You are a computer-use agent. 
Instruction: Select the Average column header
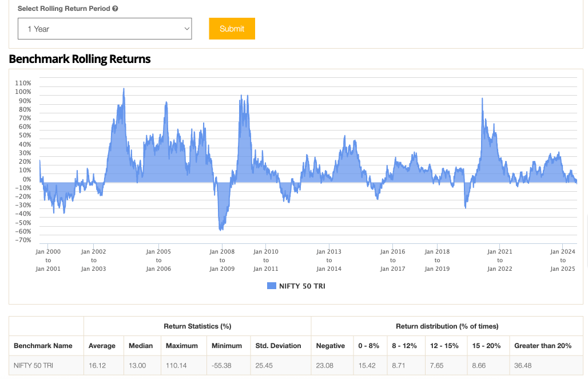[x=102, y=346]
